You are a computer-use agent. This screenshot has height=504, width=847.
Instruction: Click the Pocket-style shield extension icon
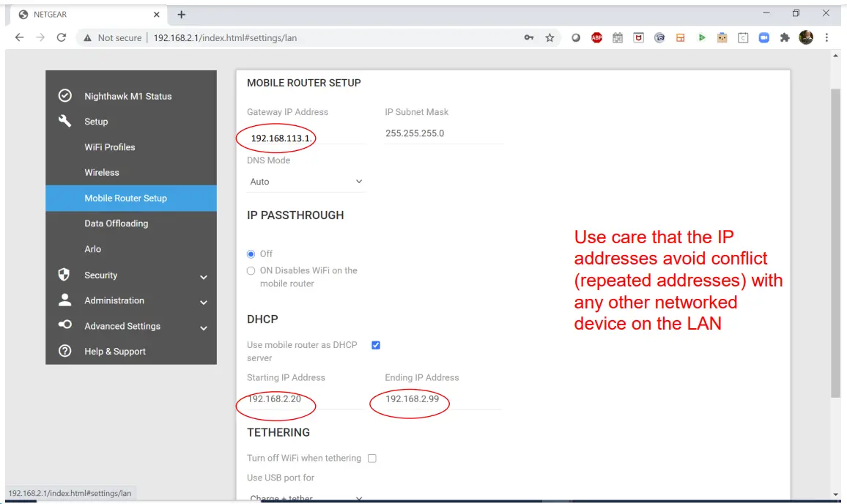[638, 37]
